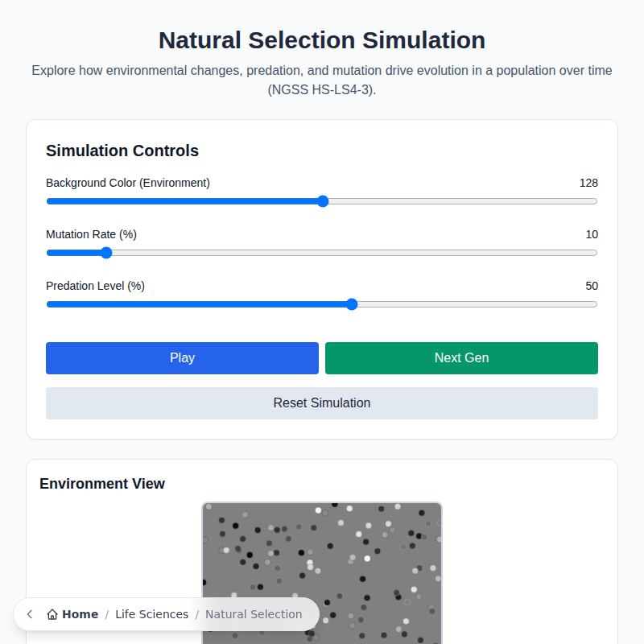Click the back chevron in the breadcrumb bar
644x644 pixels.
pyautogui.click(x=29, y=613)
